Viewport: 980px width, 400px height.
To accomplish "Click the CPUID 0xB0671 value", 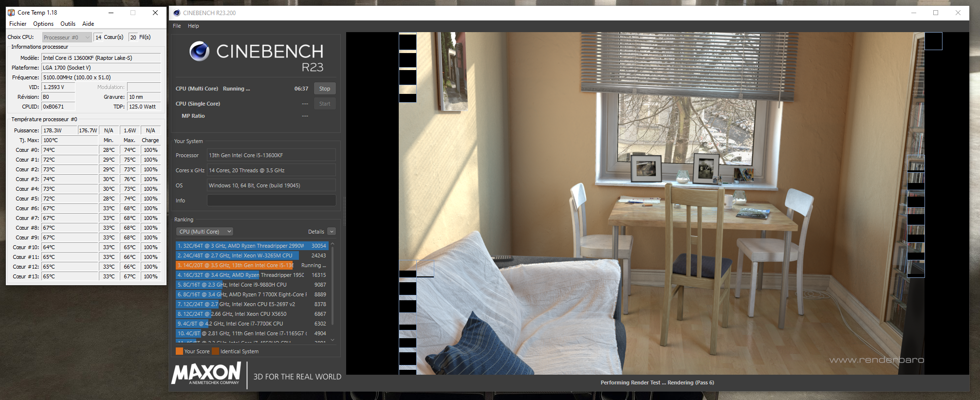I will (58, 107).
